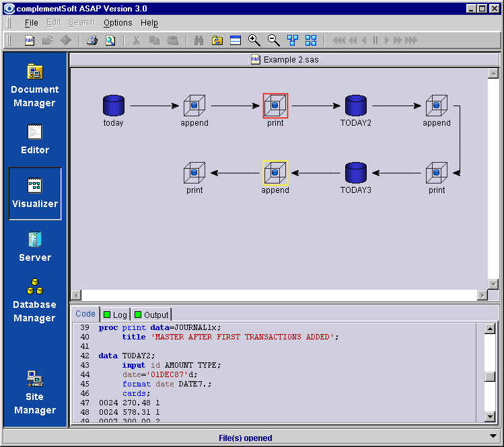This screenshot has height=447, width=504.
Task: Click the Open file toolbar icon
Action: pos(48,40)
